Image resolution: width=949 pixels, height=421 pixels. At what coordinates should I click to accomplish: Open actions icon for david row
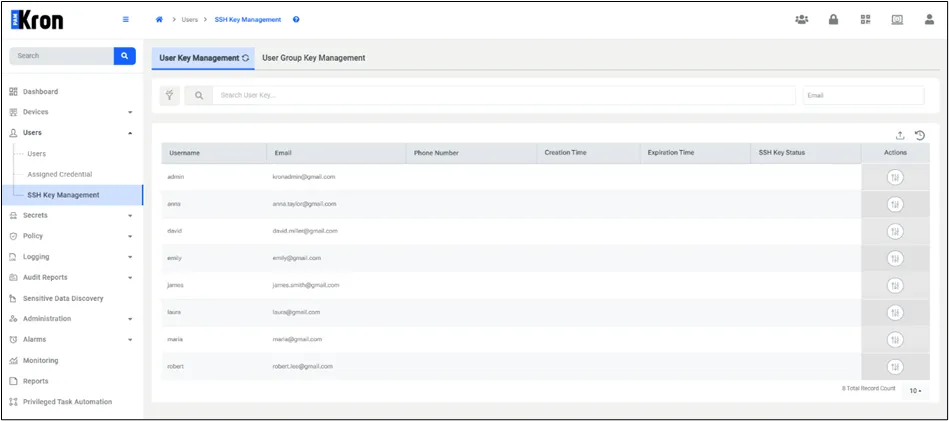[x=895, y=231]
